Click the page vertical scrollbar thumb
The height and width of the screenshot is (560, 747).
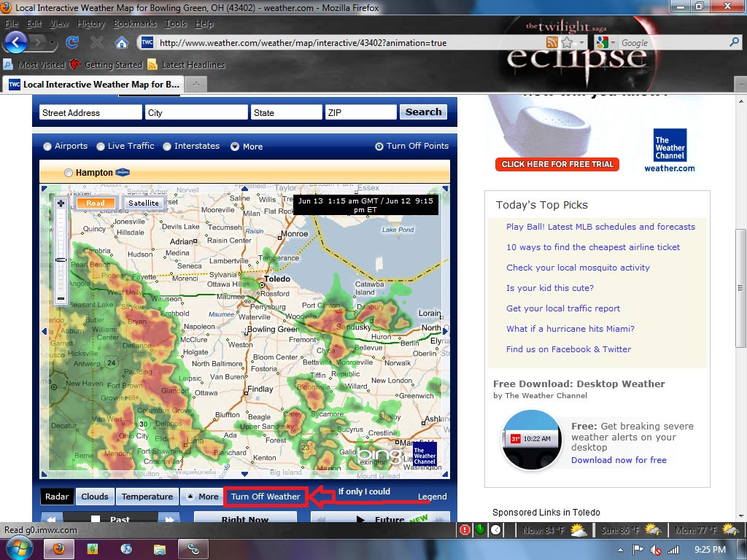740,288
